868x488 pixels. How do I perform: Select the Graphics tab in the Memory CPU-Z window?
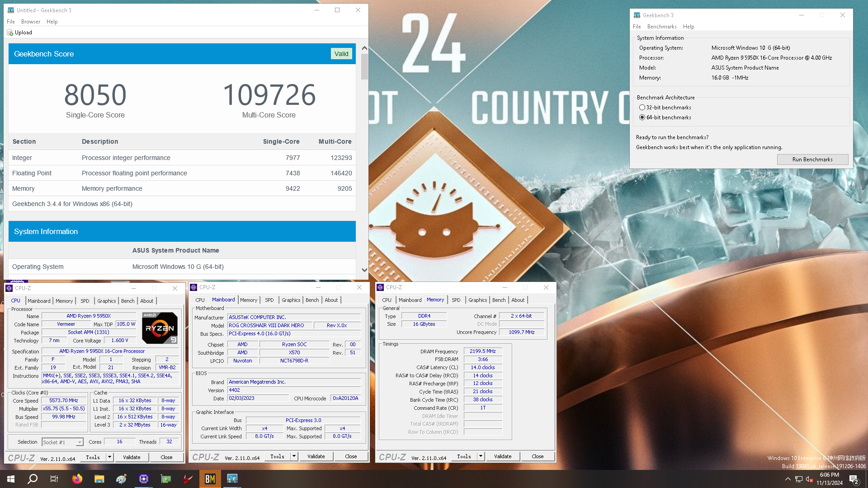(x=478, y=300)
